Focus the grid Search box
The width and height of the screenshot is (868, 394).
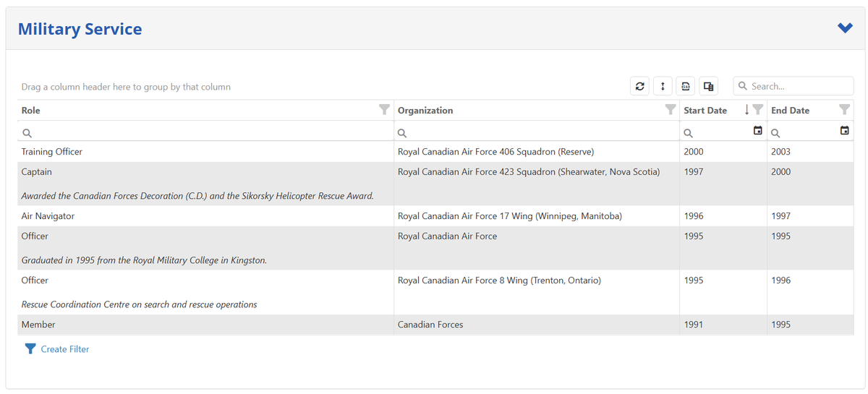[x=793, y=86]
